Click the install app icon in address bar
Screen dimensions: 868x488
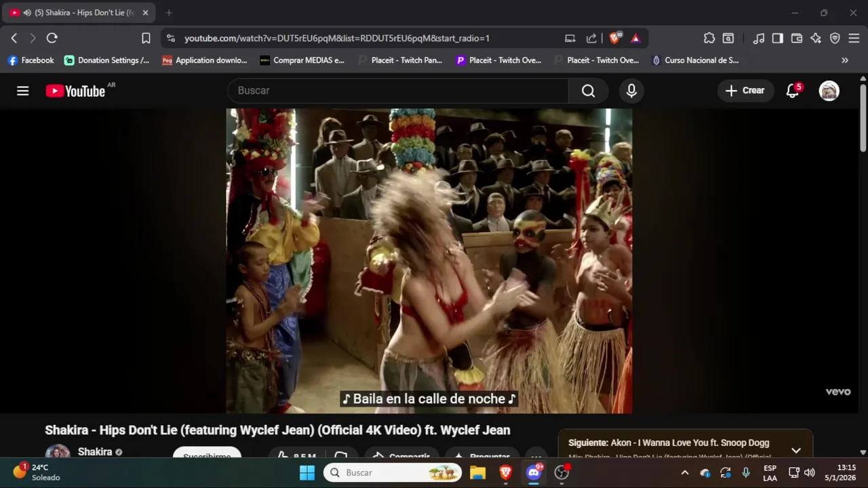(x=570, y=39)
